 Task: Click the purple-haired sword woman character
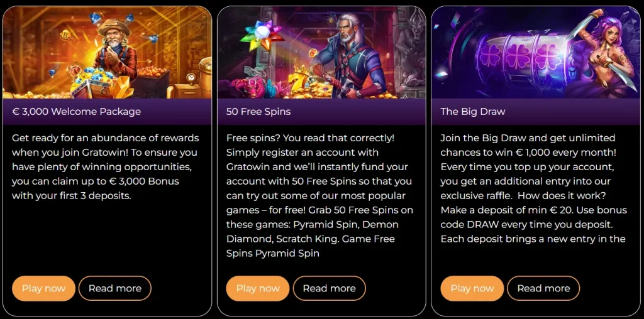point(602,51)
